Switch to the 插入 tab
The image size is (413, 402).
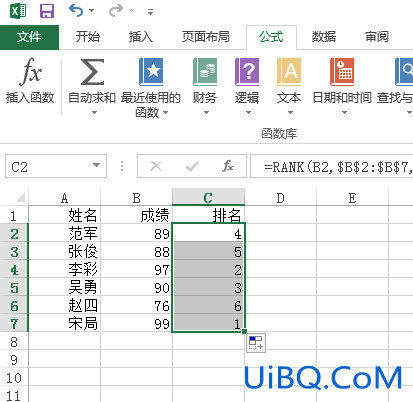[141, 37]
